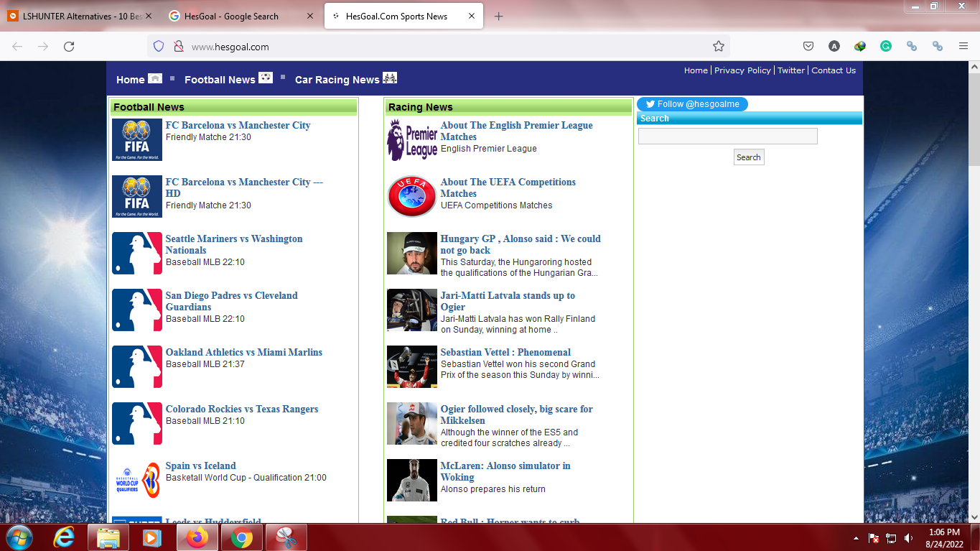Open Jari-Matti Latvala stands up to Ogier
Image resolution: width=980 pixels, height=551 pixels.
click(508, 301)
